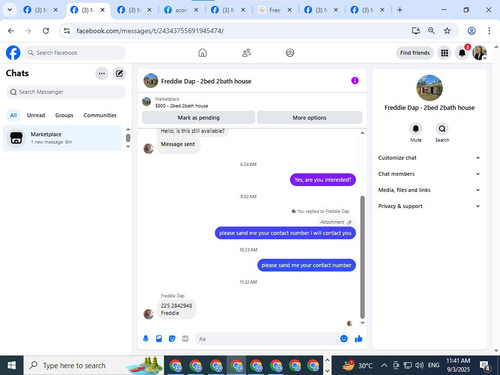
Task: Focus the Search Messenger field
Action: (66, 92)
